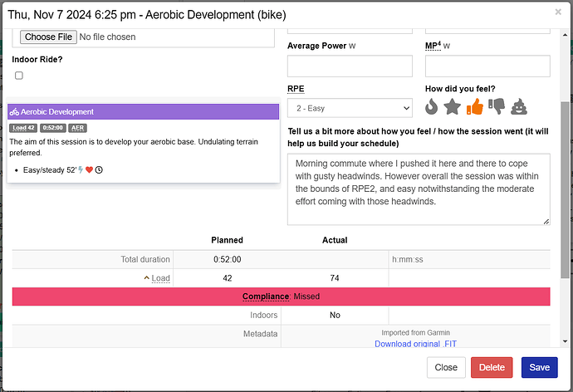Click the Imported from Garmin text
The image size is (573, 392).
coord(415,333)
